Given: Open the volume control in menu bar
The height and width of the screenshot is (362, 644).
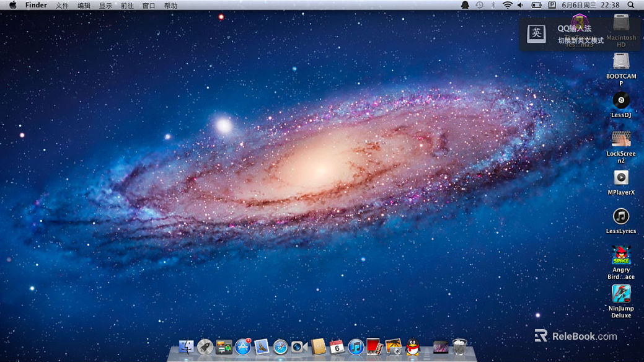Looking at the screenshot, I should pyautogui.click(x=521, y=5).
